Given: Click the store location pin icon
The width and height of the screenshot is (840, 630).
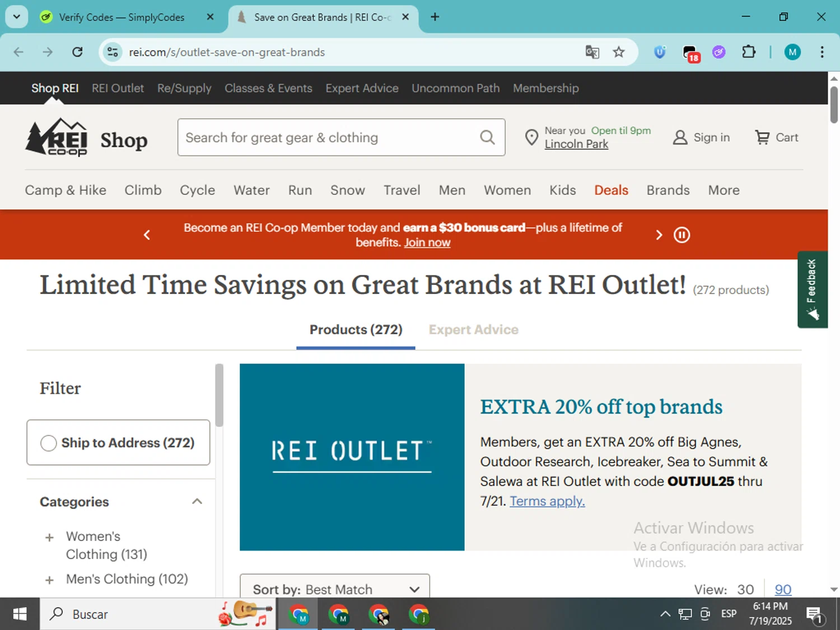Looking at the screenshot, I should [x=531, y=137].
